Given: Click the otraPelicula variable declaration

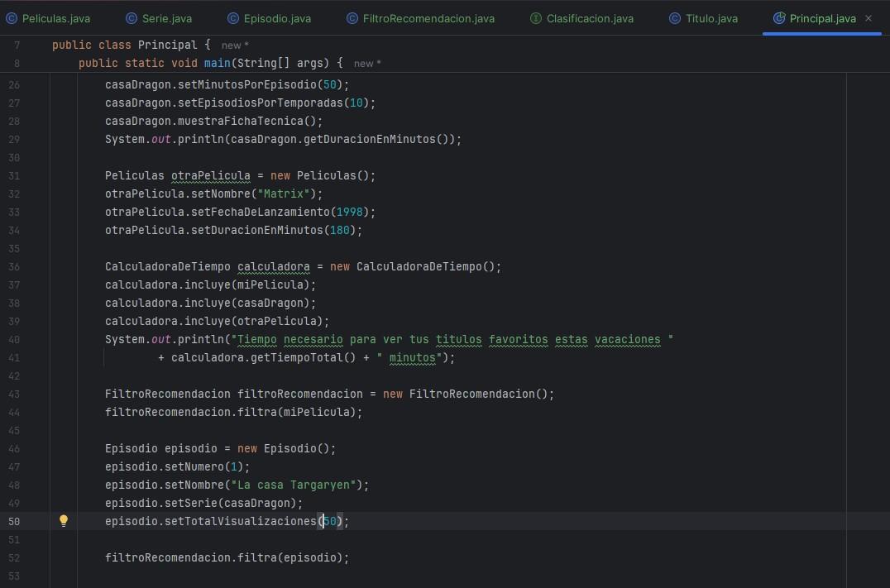Looking at the screenshot, I should pos(211,175).
